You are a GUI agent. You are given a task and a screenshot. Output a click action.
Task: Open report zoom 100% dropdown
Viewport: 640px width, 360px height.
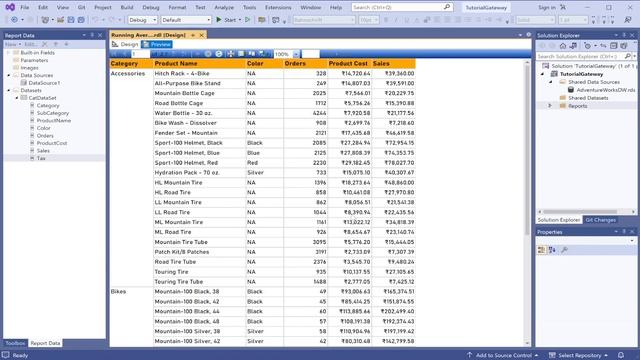pos(296,54)
